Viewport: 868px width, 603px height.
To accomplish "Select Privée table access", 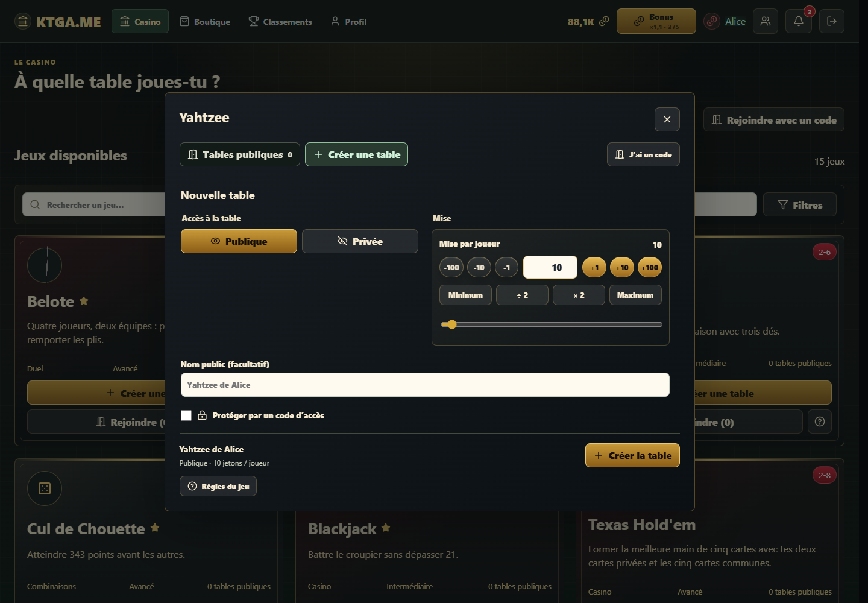I will point(360,241).
